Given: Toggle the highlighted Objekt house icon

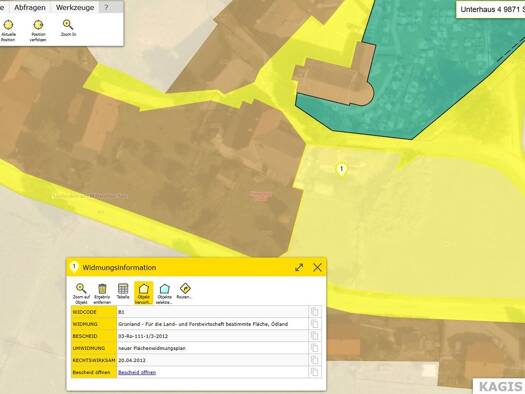Looking at the screenshot, I should coord(144,293).
